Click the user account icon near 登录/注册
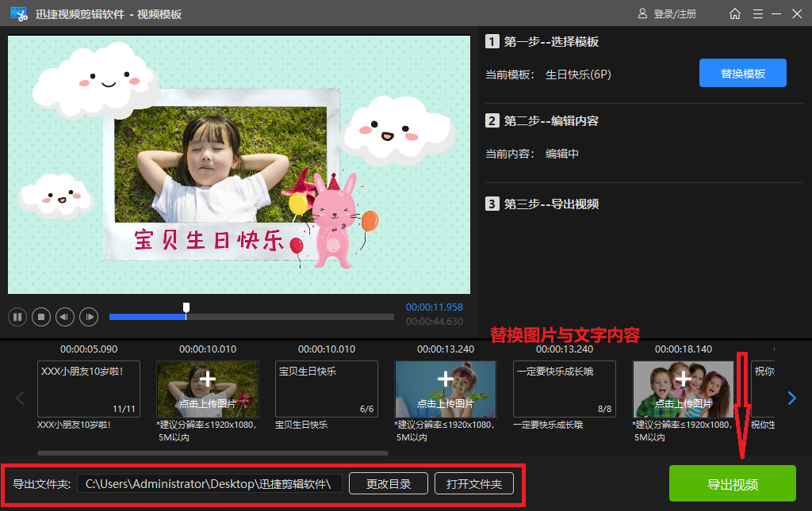This screenshot has height=511, width=812. click(x=641, y=13)
